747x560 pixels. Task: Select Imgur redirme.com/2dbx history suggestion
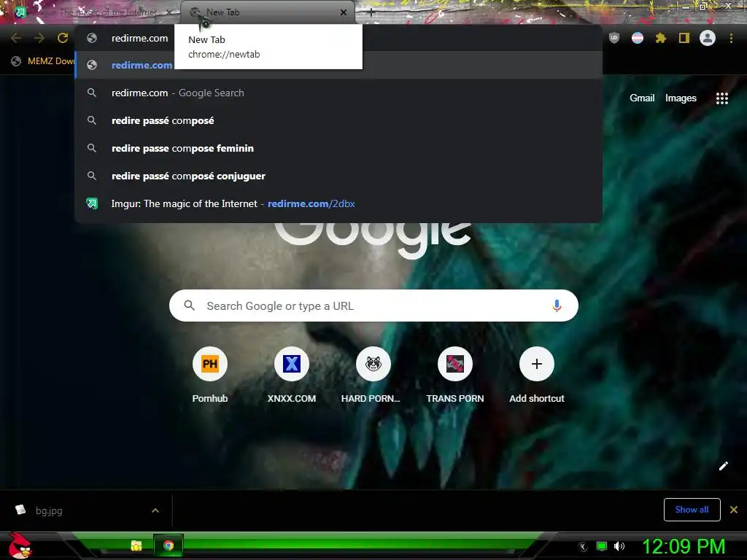pyautogui.click(x=338, y=204)
